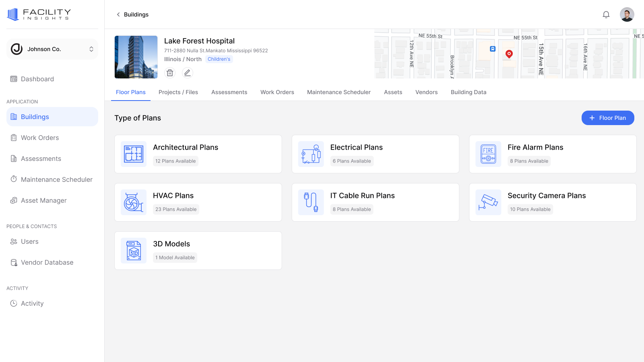Click the back chevron beside Buildings
This screenshot has width=644, height=362.
coord(118,14)
